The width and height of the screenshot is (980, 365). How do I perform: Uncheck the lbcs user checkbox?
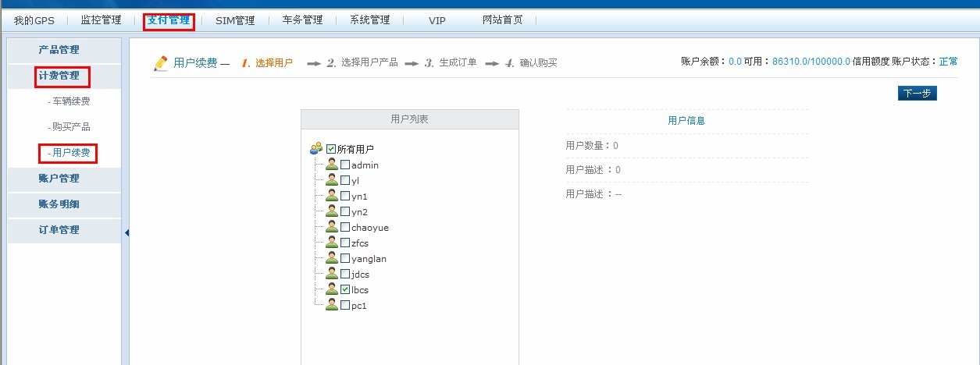345,289
